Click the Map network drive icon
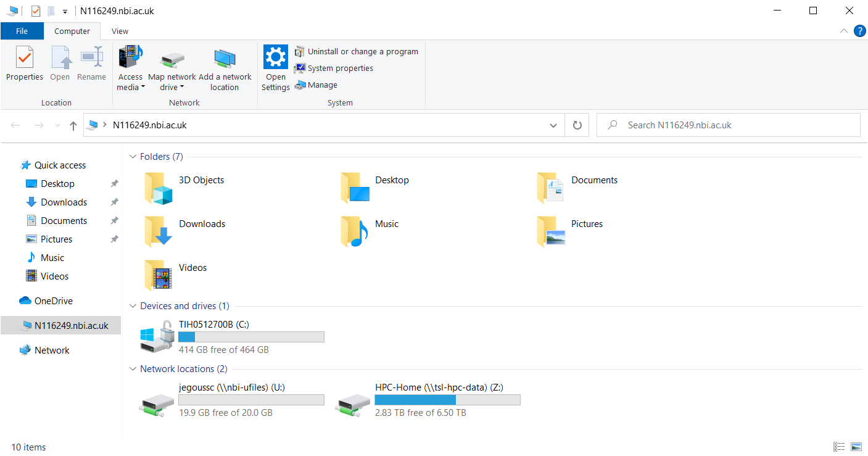The image size is (868, 456). [172, 60]
